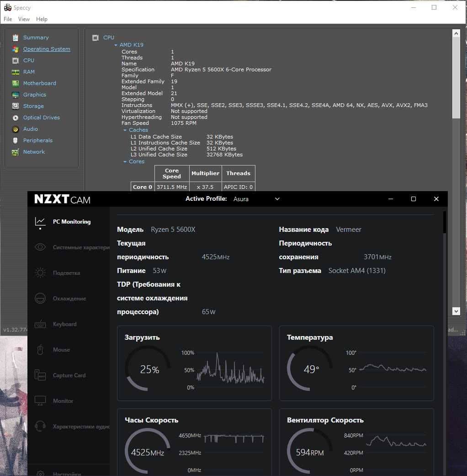Select the RAM icon in Speccy sidebar
The image size is (467, 476).
pyautogui.click(x=15, y=72)
